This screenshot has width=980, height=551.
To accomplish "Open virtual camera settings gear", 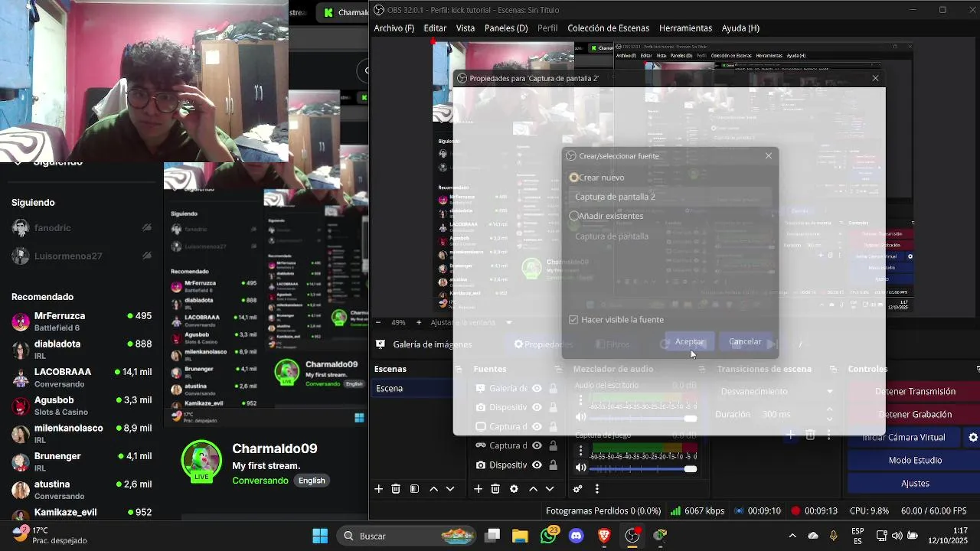I will 973,437.
